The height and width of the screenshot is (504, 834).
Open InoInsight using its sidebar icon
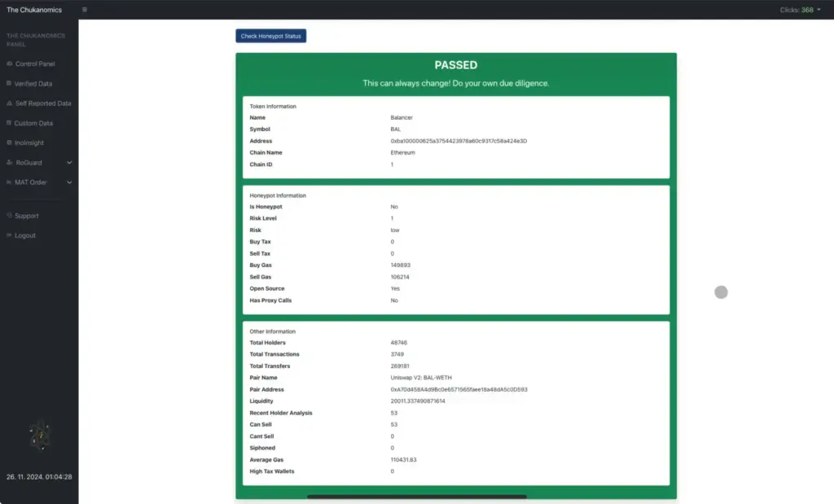click(9, 142)
